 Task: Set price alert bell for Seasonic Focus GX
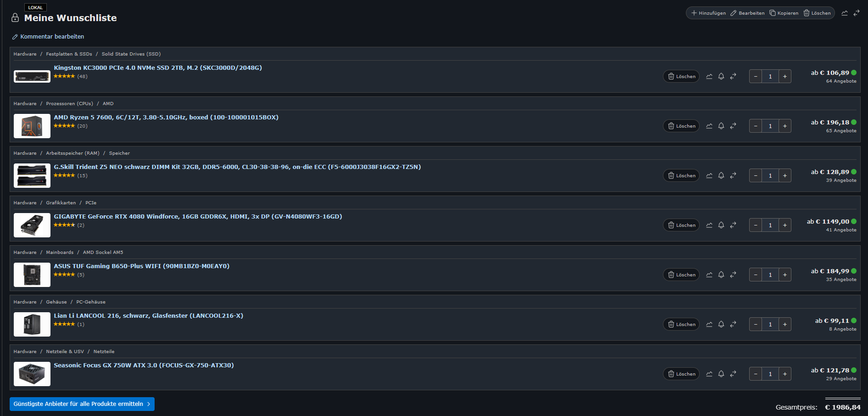tap(721, 374)
